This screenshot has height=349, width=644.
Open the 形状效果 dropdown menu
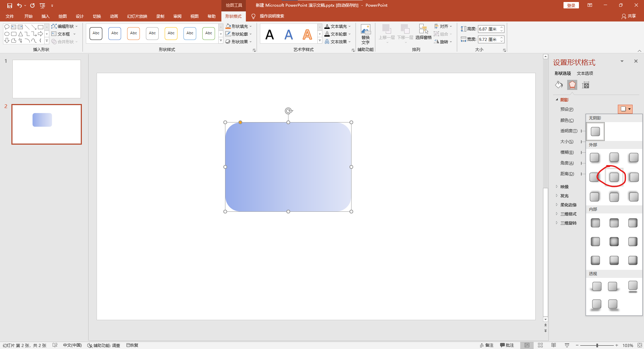click(238, 42)
